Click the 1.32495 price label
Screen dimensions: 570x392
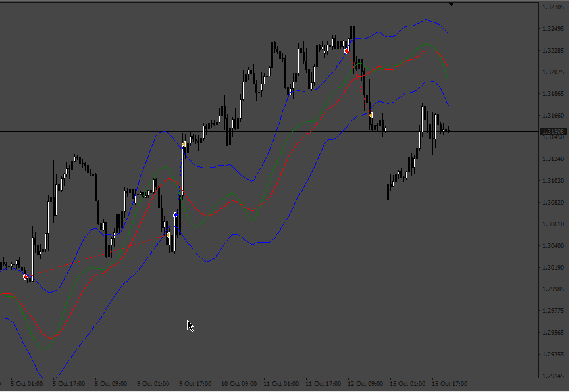[x=553, y=29]
